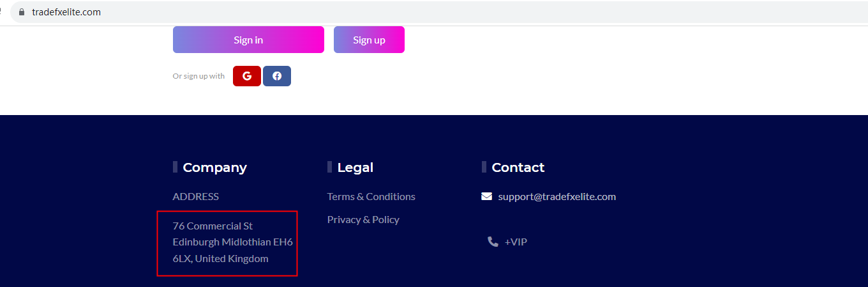This screenshot has height=287, width=868.
Task: Click the "Edinburgh Midlothian EH6" address line
Action: (232, 242)
